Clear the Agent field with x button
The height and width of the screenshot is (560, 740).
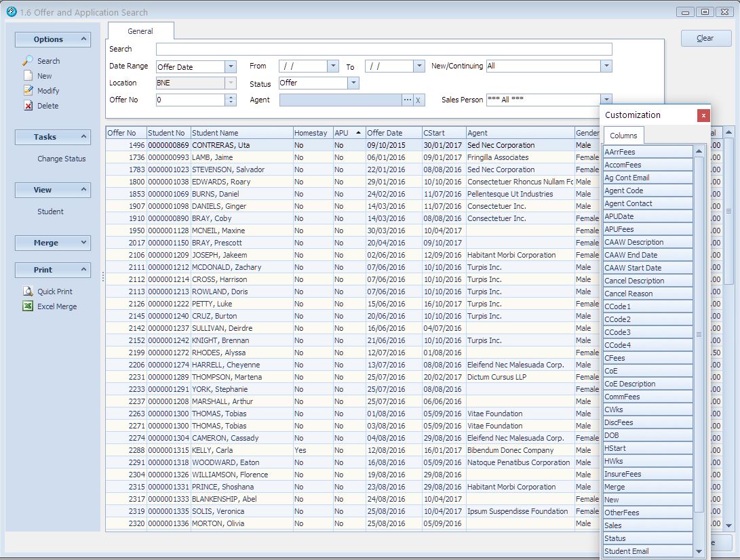(x=418, y=100)
